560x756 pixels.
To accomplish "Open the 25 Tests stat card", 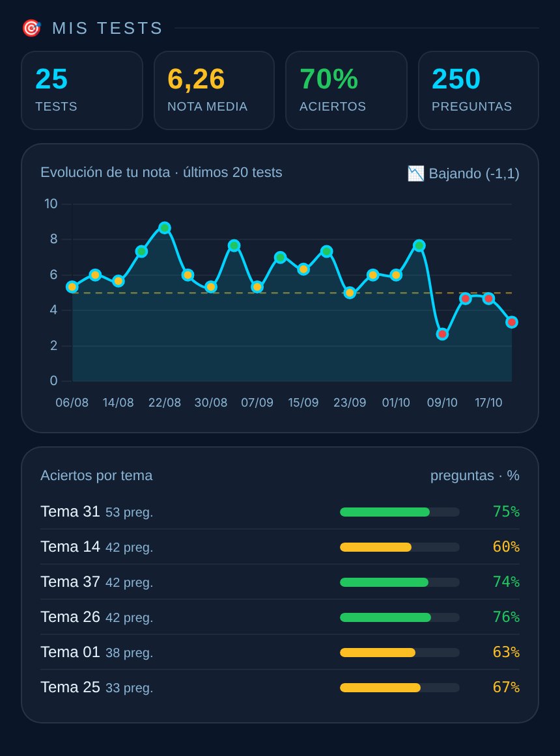I will [82, 90].
